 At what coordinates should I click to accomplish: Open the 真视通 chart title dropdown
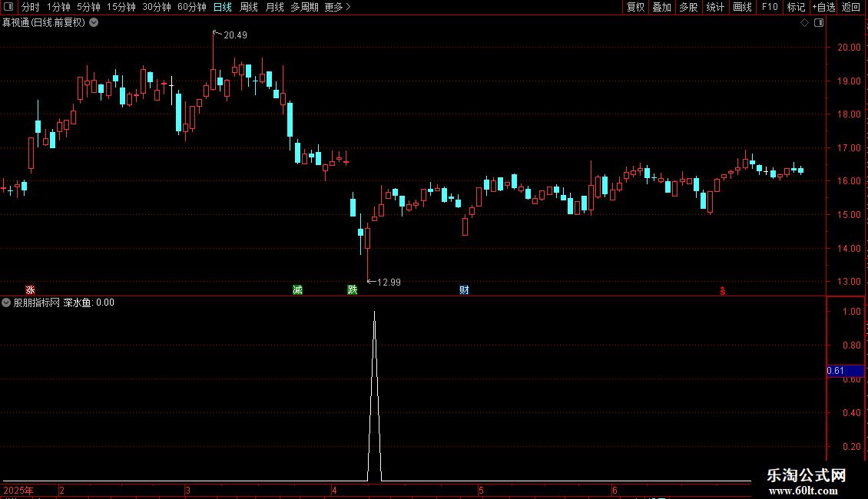click(94, 23)
